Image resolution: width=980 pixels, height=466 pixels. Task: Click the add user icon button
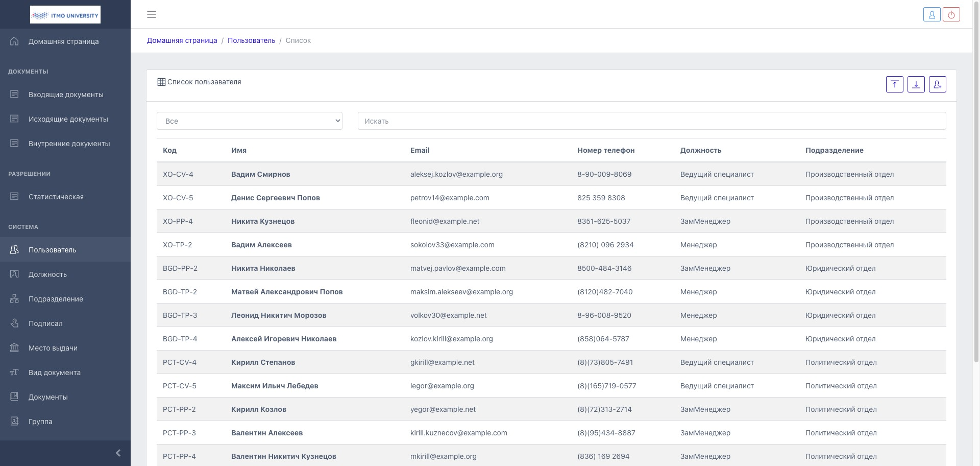937,84
